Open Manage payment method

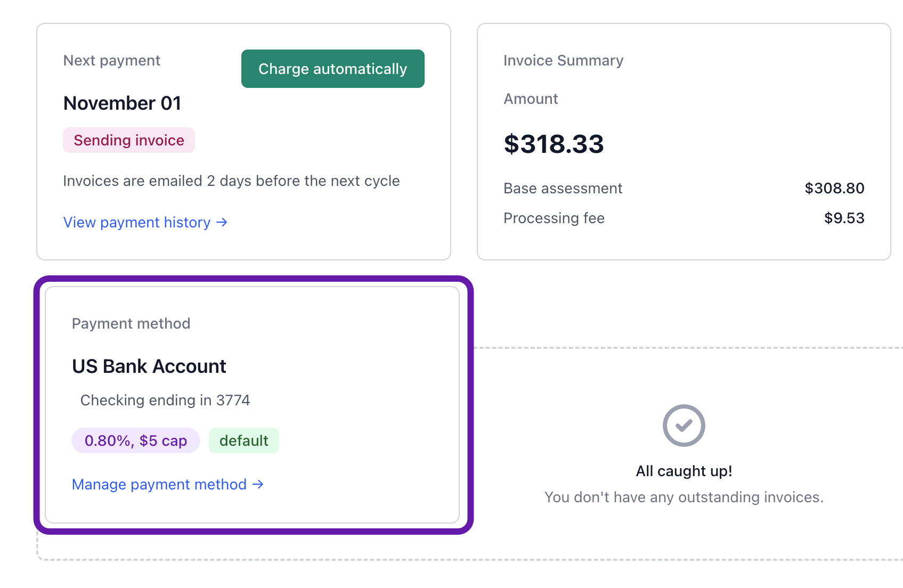[x=161, y=485]
